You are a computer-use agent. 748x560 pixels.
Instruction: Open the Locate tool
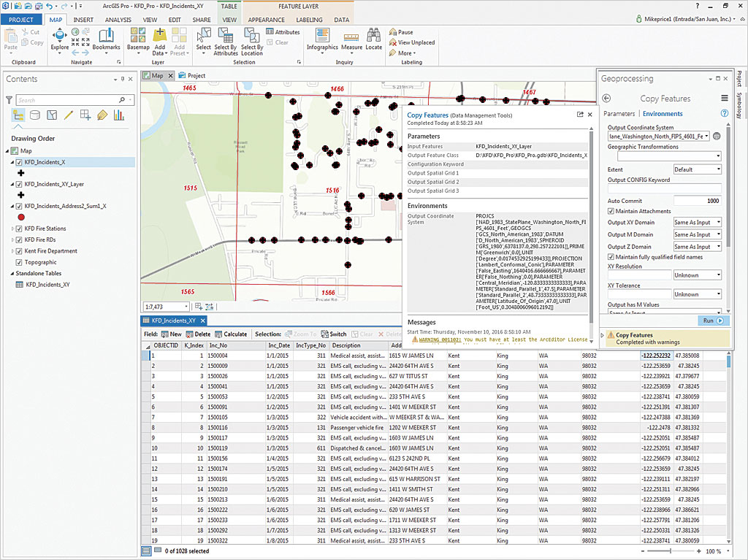(x=373, y=37)
